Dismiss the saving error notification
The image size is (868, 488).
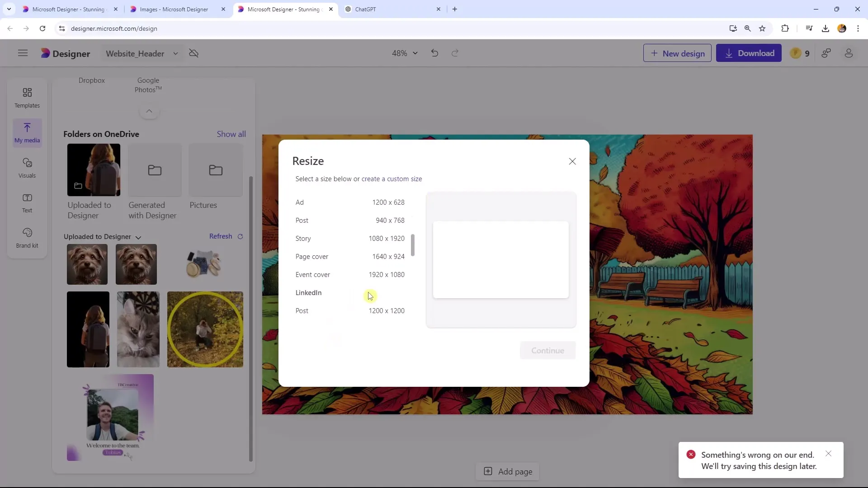click(828, 454)
